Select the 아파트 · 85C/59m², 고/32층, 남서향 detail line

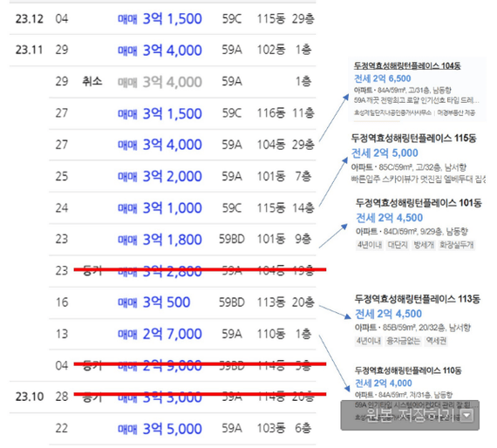[x=409, y=167]
